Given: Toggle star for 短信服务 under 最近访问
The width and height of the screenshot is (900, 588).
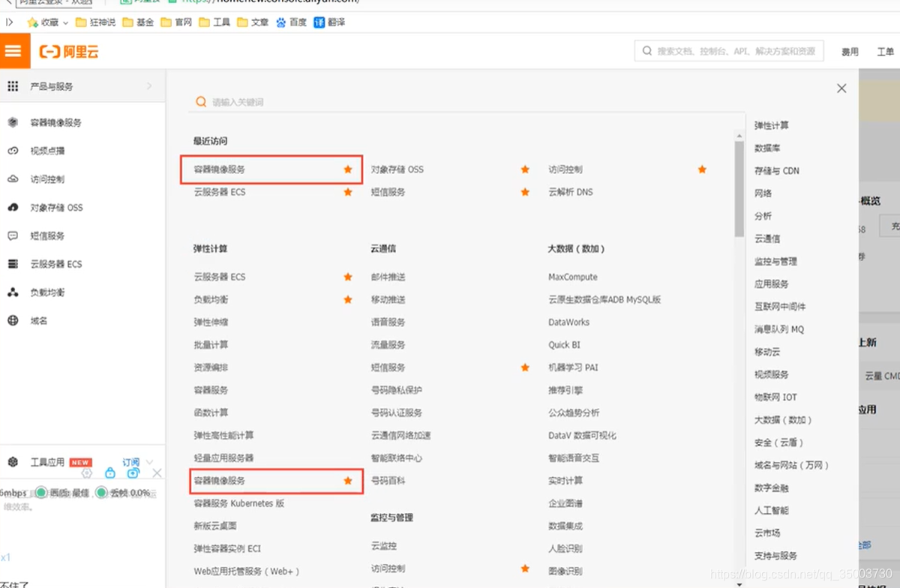Looking at the screenshot, I should pos(525,192).
